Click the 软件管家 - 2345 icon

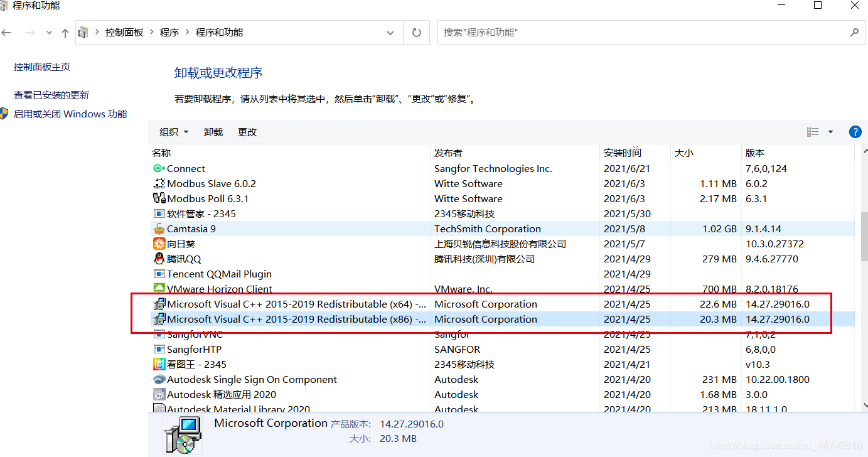[159, 213]
